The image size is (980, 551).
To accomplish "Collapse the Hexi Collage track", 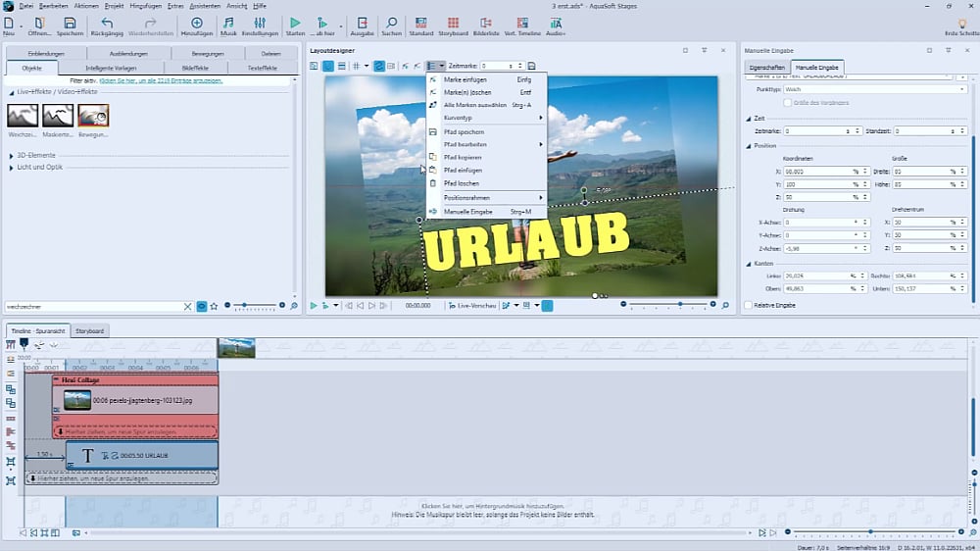I will [56, 378].
